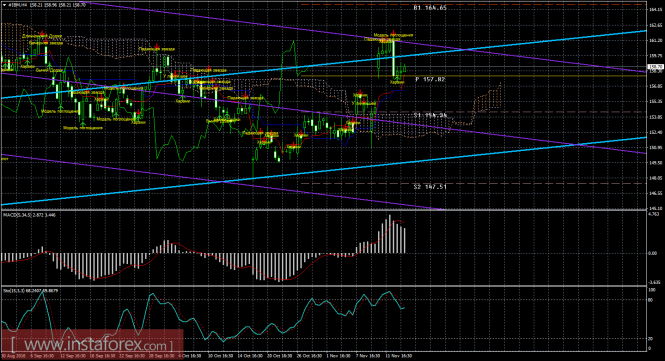Click the red arrow on the first Doji candle
The image size is (665, 361).
point(42,33)
